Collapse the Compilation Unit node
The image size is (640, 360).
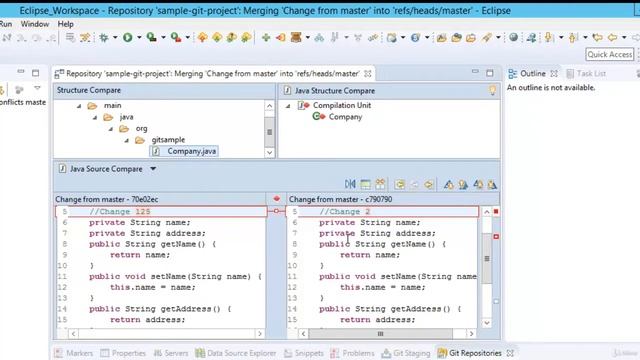[288, 106]
